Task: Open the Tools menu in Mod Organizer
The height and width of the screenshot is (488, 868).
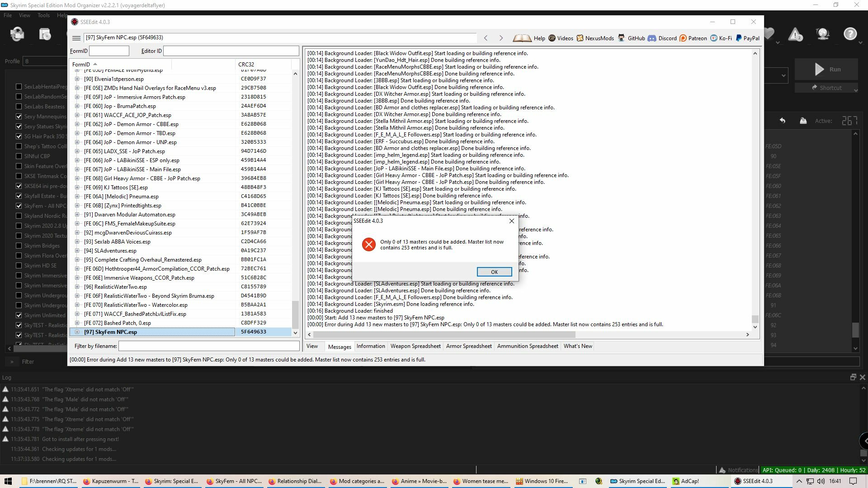Action: tap(43, 15)
